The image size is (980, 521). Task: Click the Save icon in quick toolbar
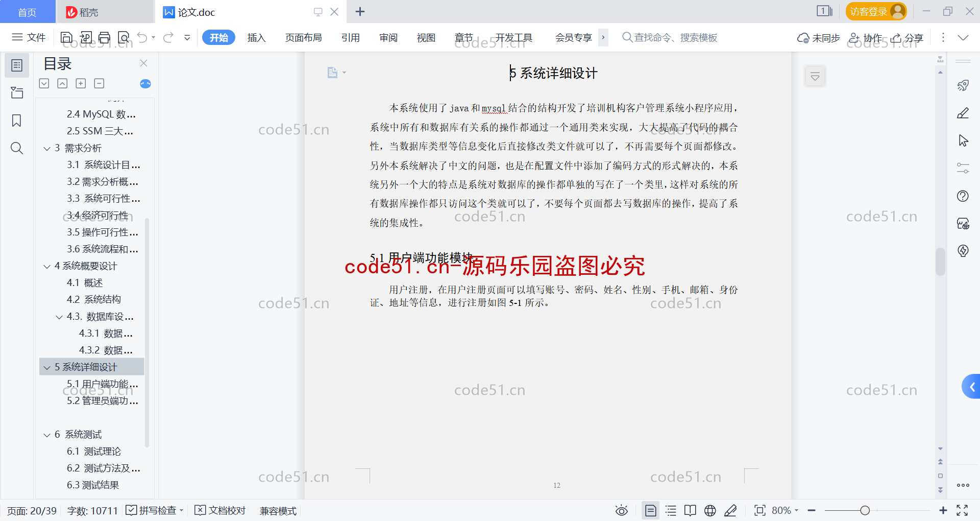click(66, 37)
